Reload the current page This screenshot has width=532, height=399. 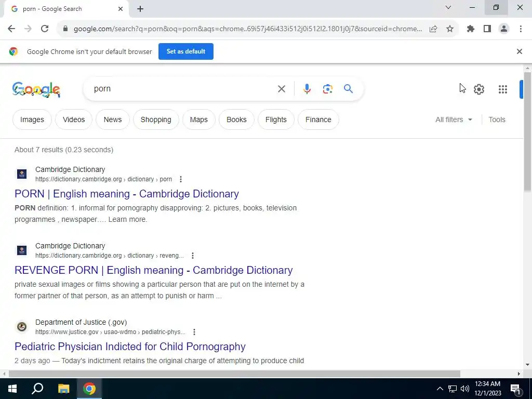[45, 29]
